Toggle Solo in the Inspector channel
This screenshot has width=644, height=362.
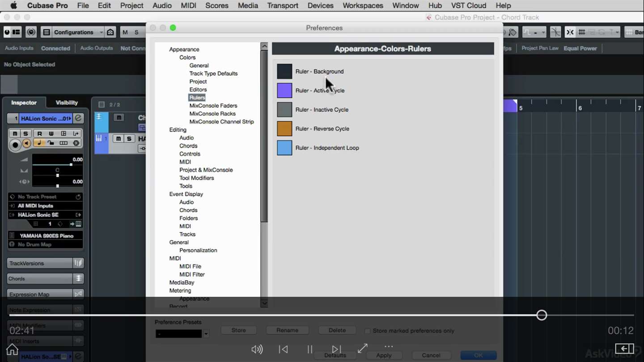click(x=25, y=134)
